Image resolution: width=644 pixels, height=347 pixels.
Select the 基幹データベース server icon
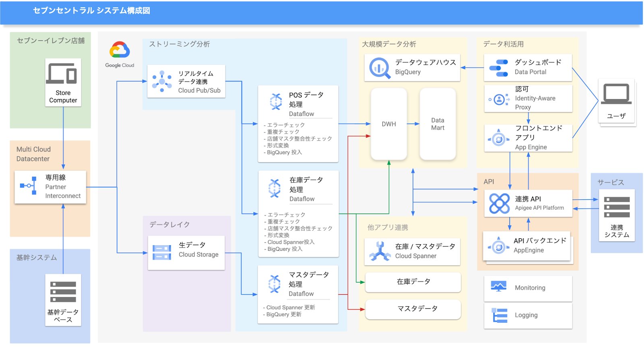coord(63,292)
